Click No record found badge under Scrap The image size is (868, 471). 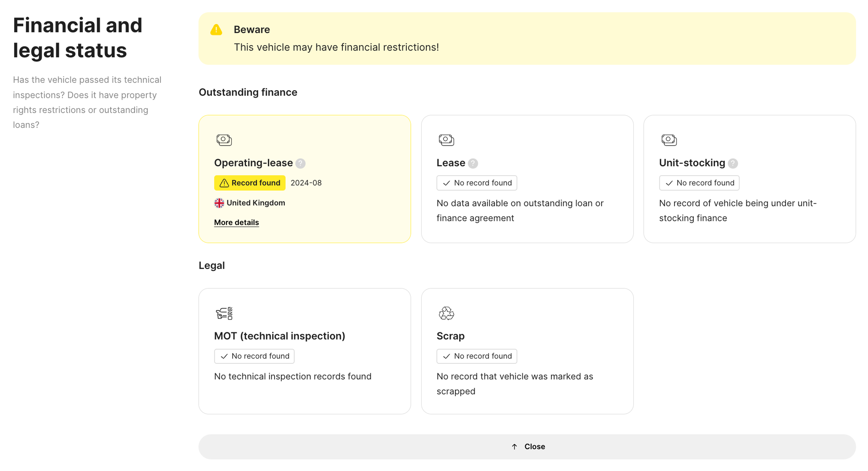[476, 356]
